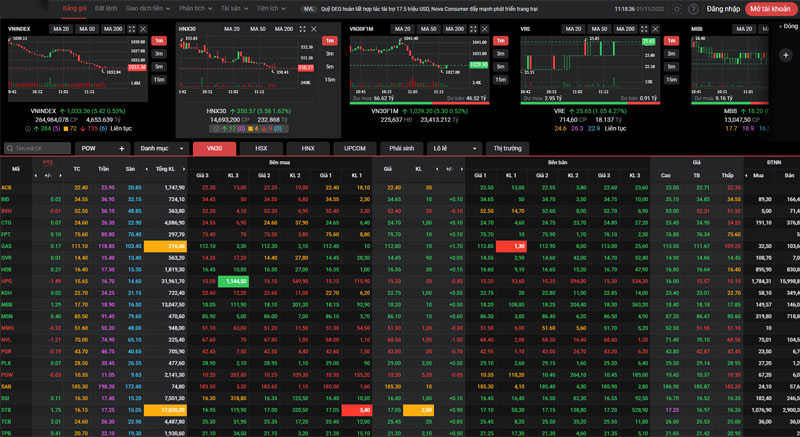800x437 pixels.
Task: Select the UPCOM tab
Action: tap(355, 148)
